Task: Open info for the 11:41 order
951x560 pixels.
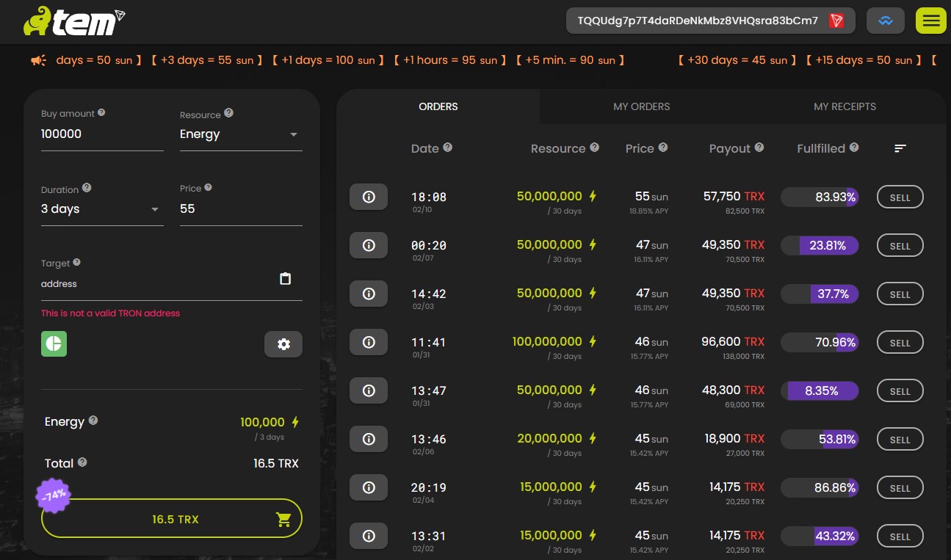Action: click(x=369, y=342)
